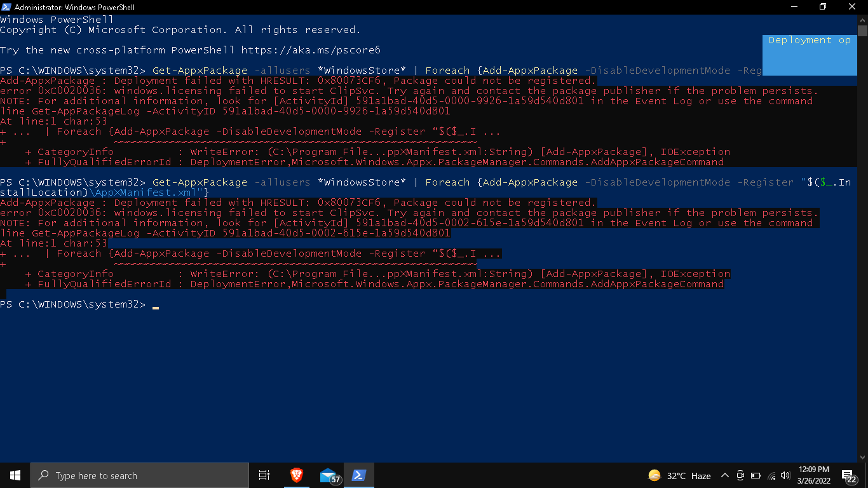
Task: Click the Microsoft Corporation copyright line
Action: coord(180,30)
